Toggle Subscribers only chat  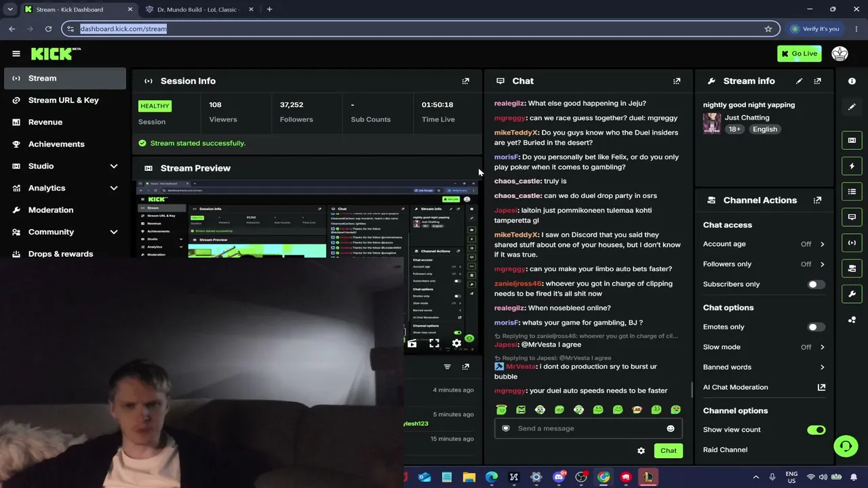pos(816,285)
